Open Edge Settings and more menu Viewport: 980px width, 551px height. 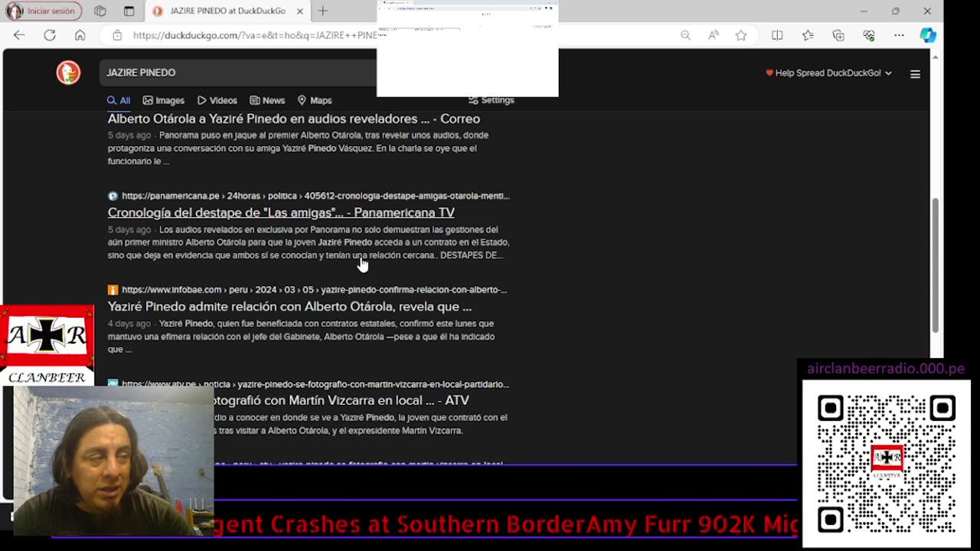click(x=899, y=35)
